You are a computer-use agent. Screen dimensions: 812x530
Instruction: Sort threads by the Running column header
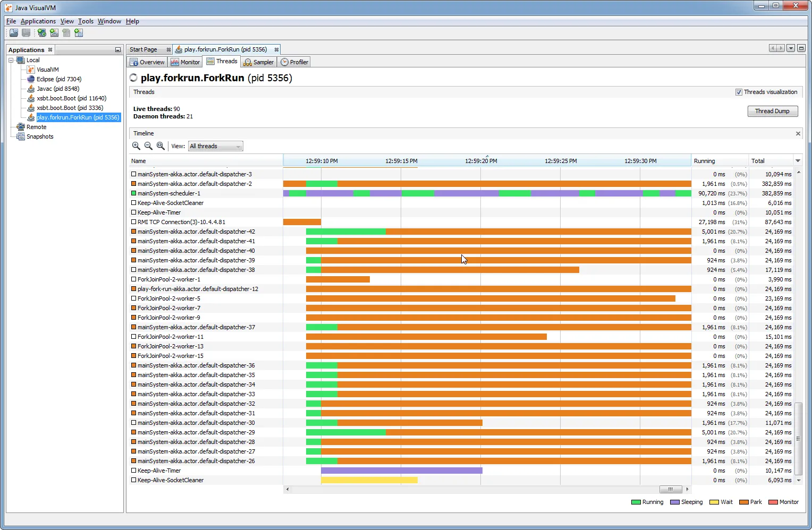coord(720,161)
